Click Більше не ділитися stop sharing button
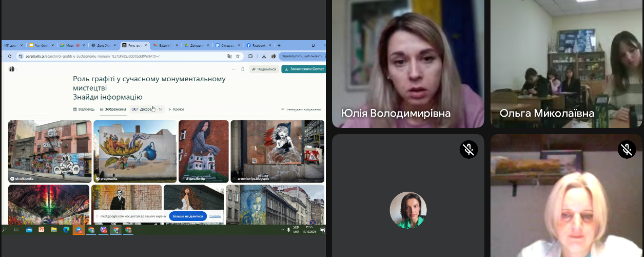 [x=188, y=216]
